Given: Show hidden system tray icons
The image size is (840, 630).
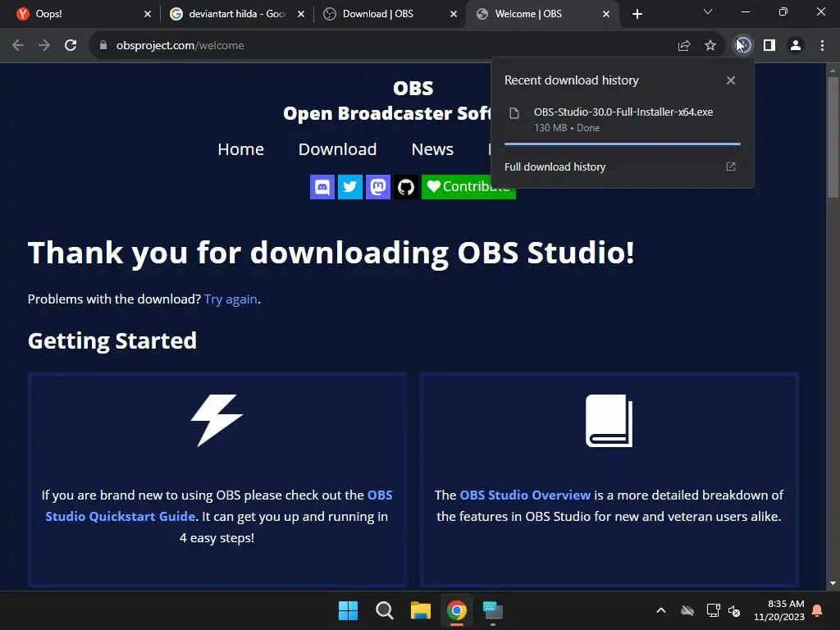Looking at the screenshot, I should point(661,610).
